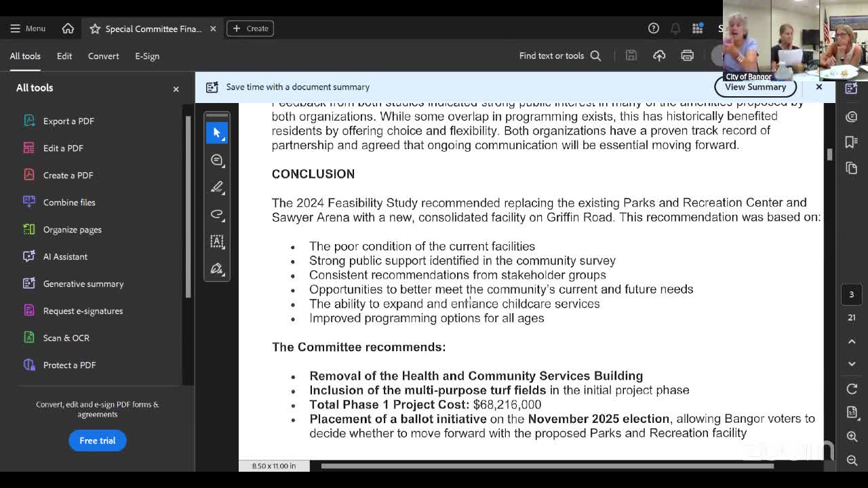Select Request e-signatures tool
Viewport: 868px width, 488px height.
click(83, 310)
